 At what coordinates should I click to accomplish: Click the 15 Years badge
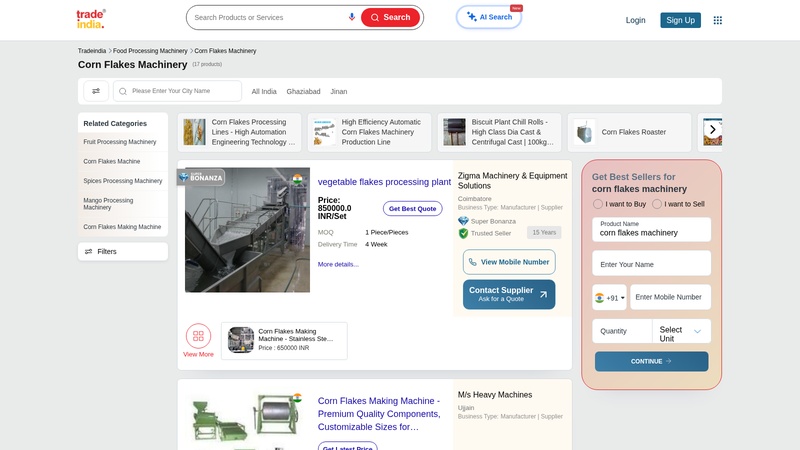544,233
